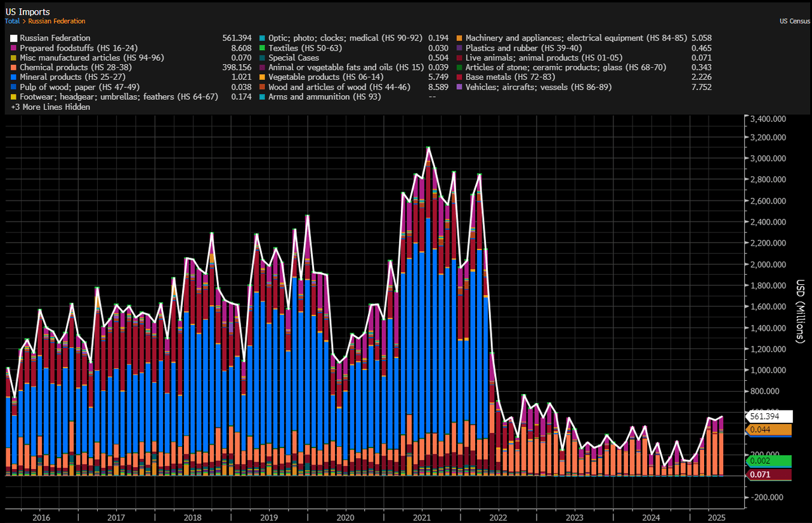Select the Special Cases legend label
Viewport: 812px width, 523px height.
coord(294,58)
